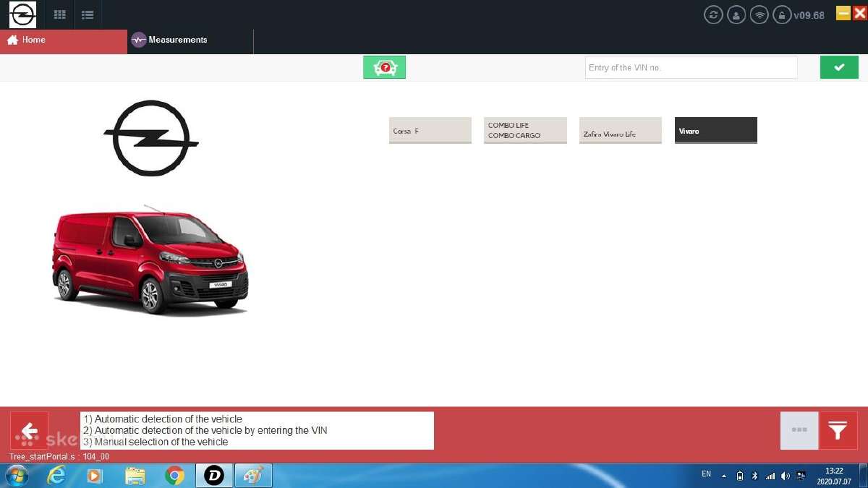Click the three-dots more options button

pyautogui.click(x=799, y=431)
